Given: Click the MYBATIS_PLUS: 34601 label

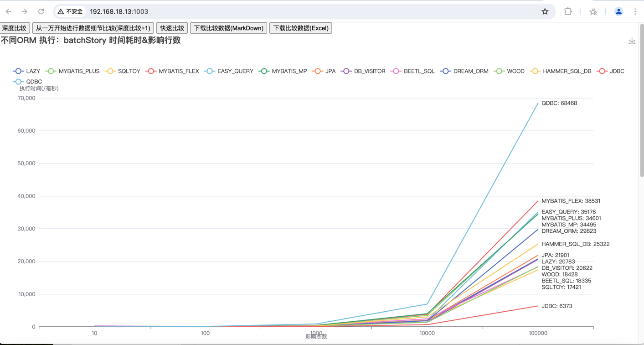Looking at the screenshot, I should 571,218.
